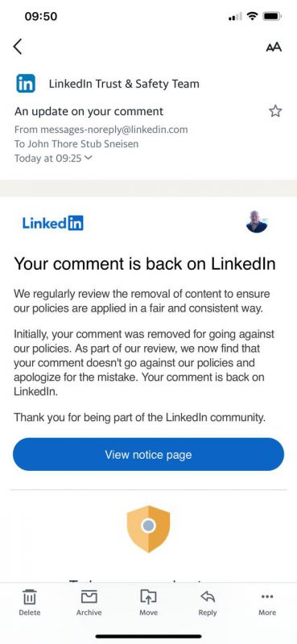297x644 pixels.
Task: Tap the LinkedIn sender avatar icon
Action: click(26, 84)
